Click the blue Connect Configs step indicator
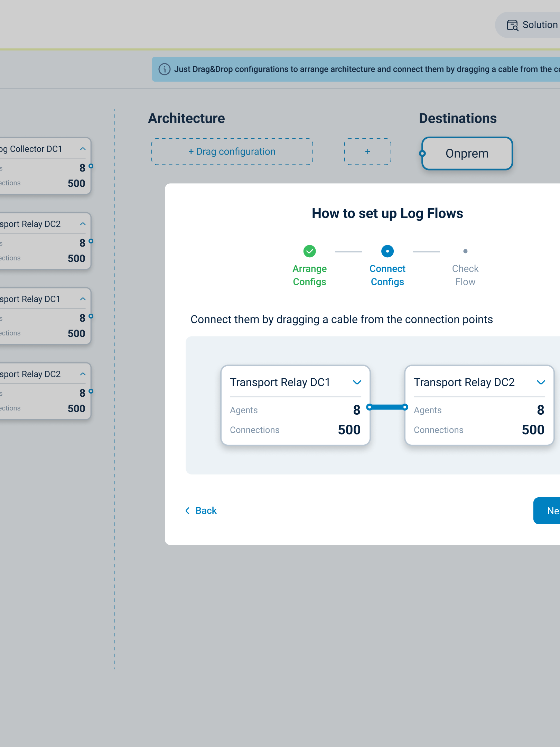The height and width of the screenshot is (747, 560). pos(387,251)
